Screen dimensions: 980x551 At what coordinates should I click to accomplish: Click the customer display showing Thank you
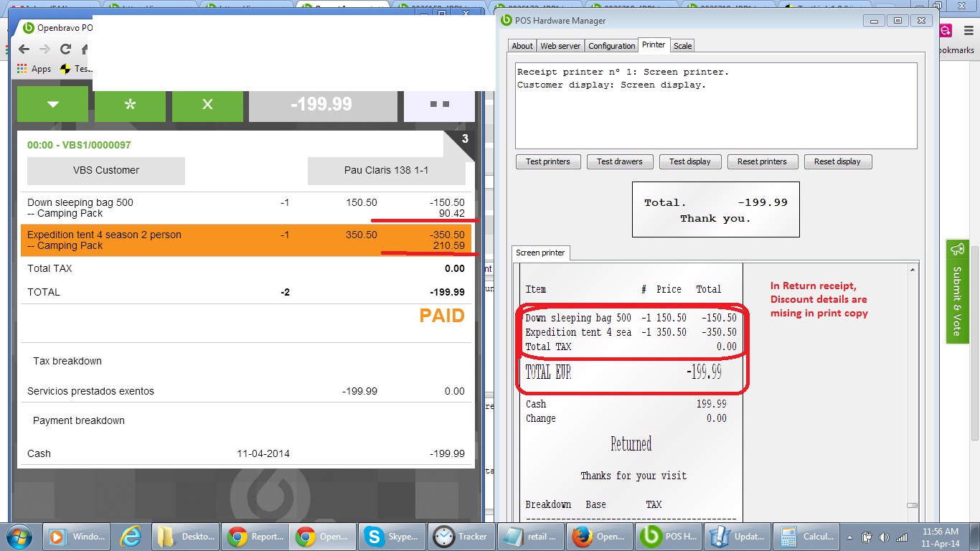pos(715,209)
